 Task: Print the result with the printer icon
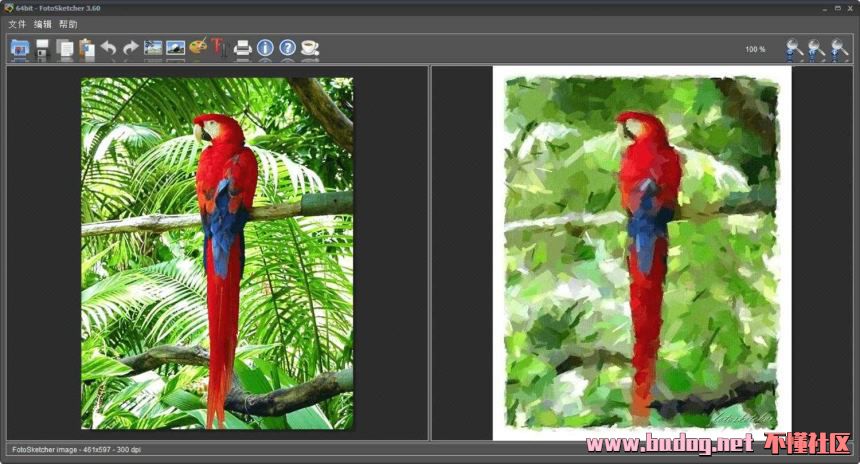[x=242, y=48]
